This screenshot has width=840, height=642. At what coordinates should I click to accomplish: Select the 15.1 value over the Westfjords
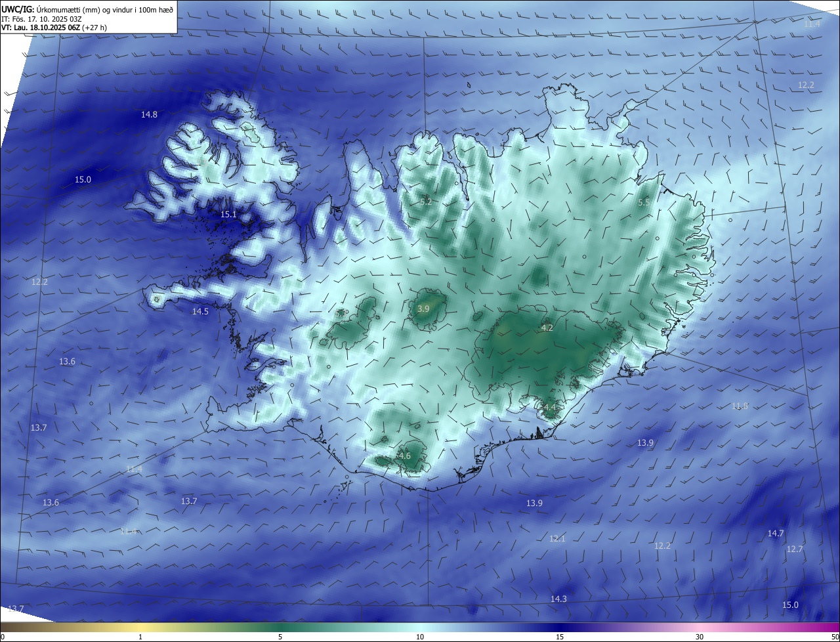pyautogui.click(x=228, y=215)
